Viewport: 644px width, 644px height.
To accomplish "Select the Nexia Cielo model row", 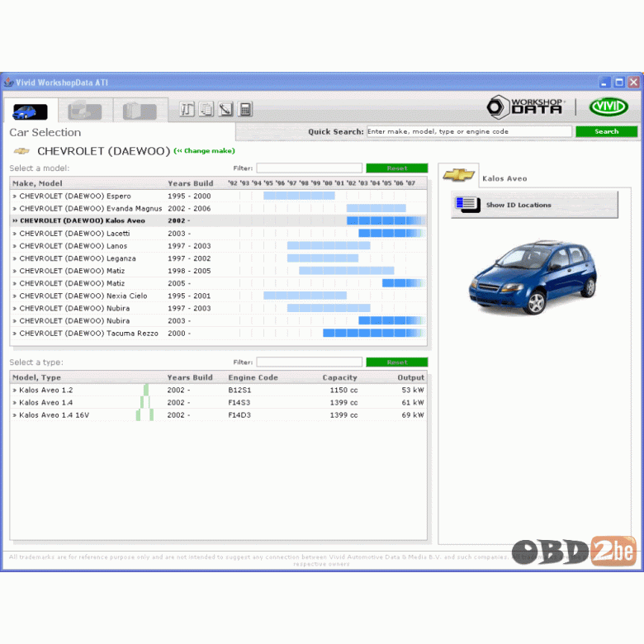I will 218,296.
